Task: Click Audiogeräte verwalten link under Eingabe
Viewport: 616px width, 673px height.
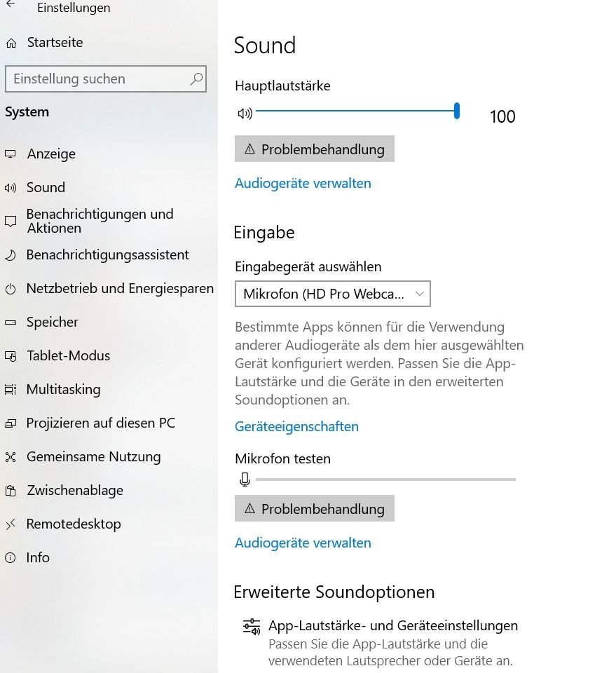Action: pyautogui.click(x=303, y=543)
